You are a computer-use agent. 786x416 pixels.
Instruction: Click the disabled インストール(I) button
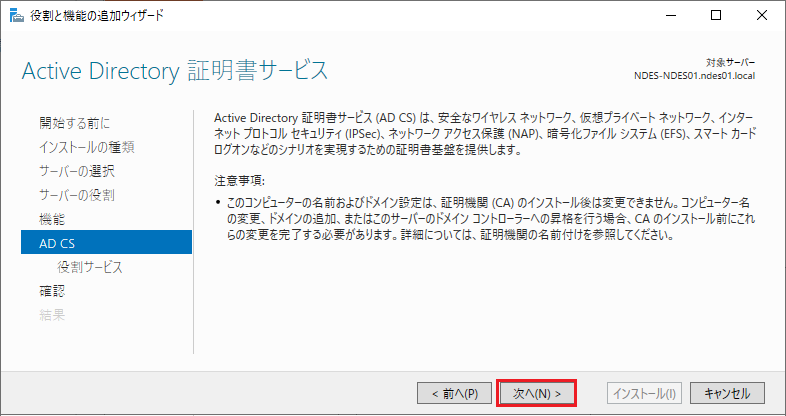click(644, 393)
